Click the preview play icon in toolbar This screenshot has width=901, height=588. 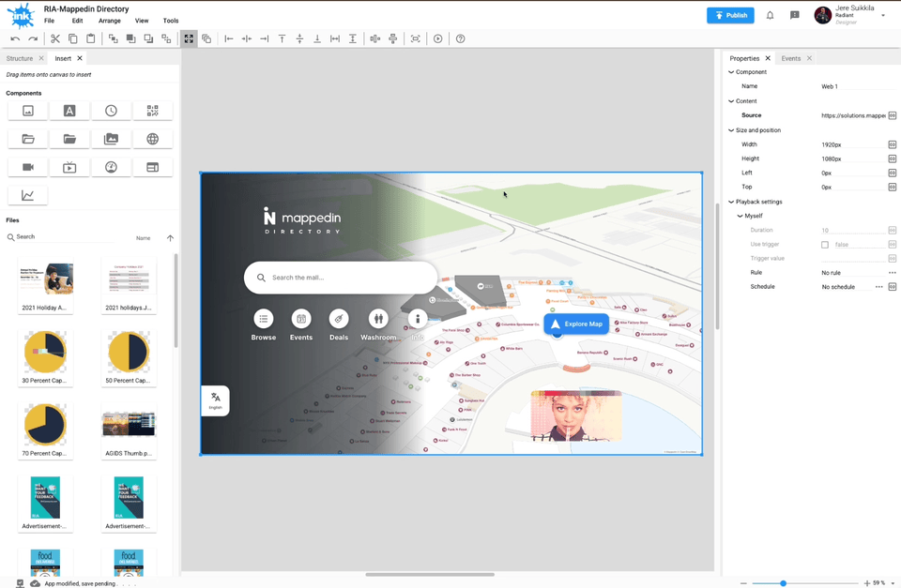(x=437, y=38)
